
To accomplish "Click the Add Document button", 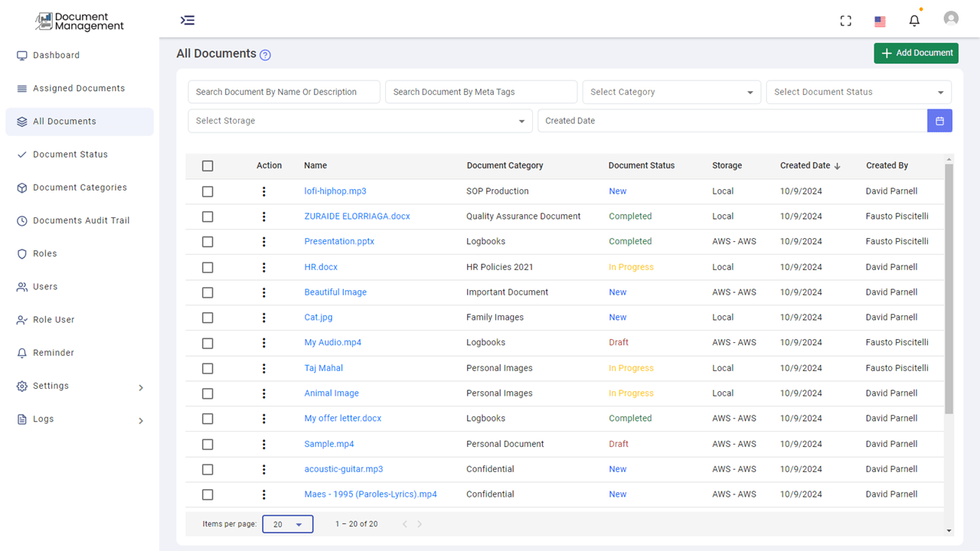I will point(916,53).
